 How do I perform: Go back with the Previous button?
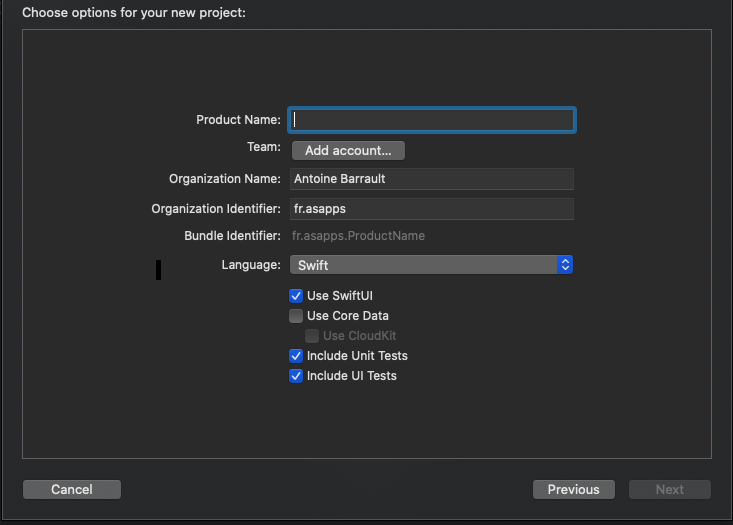(573, 489)
